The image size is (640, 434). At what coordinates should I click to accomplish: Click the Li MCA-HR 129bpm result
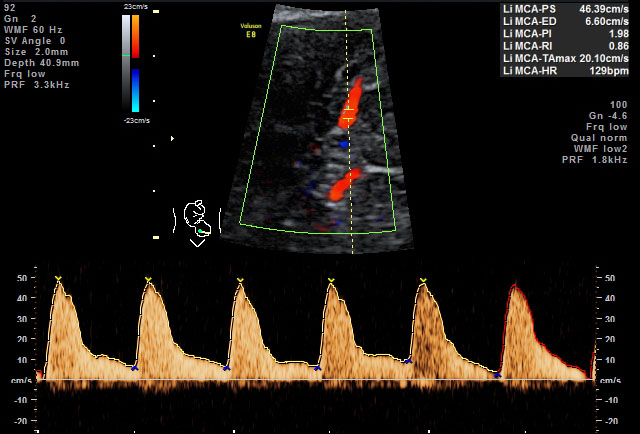(566, 70)
